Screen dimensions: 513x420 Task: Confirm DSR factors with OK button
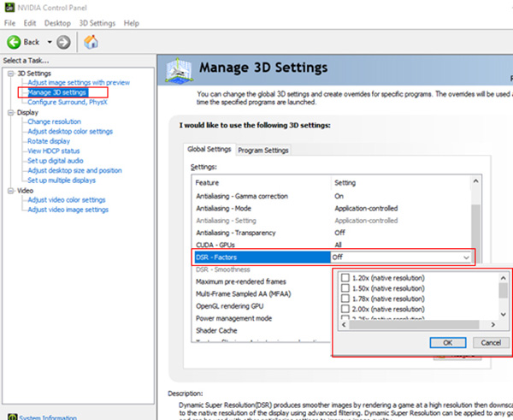coord(448,342)
